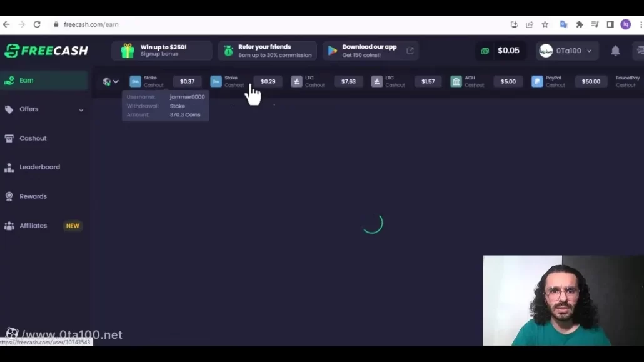644x362 pixels.
Task: Open the Rewards section
Action: (x=33, y=196)
